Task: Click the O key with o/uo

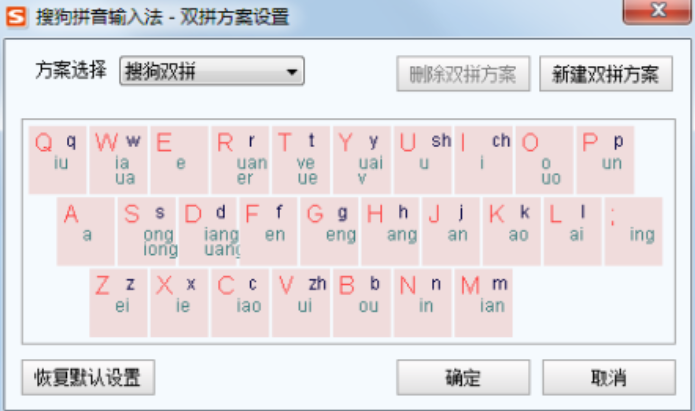Action: point(544,159)
